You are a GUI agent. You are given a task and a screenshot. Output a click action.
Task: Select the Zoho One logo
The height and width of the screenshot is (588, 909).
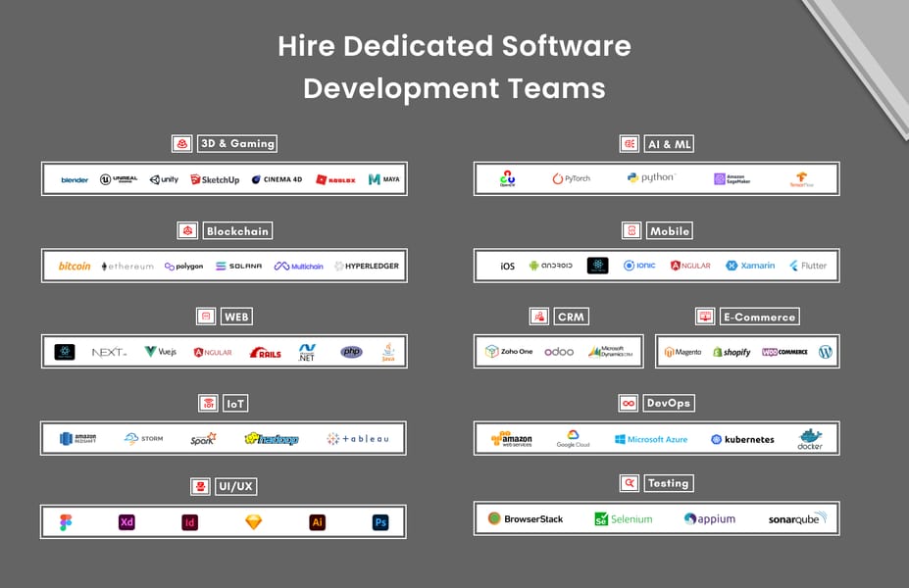tap(508, 351)
